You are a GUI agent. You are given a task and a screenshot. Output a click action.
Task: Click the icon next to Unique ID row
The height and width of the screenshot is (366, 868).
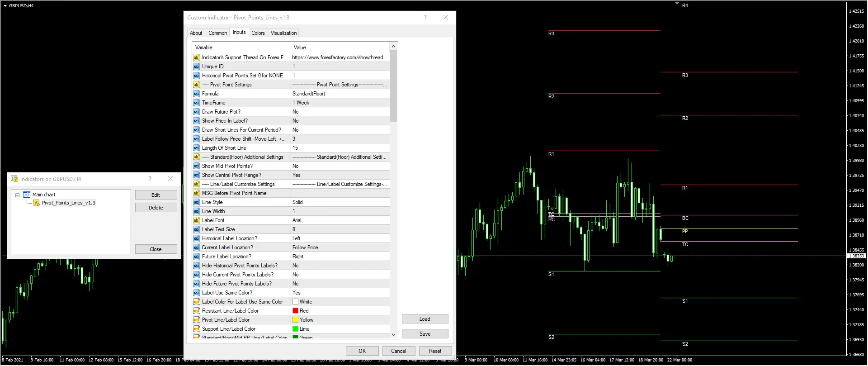pos(196,67)
